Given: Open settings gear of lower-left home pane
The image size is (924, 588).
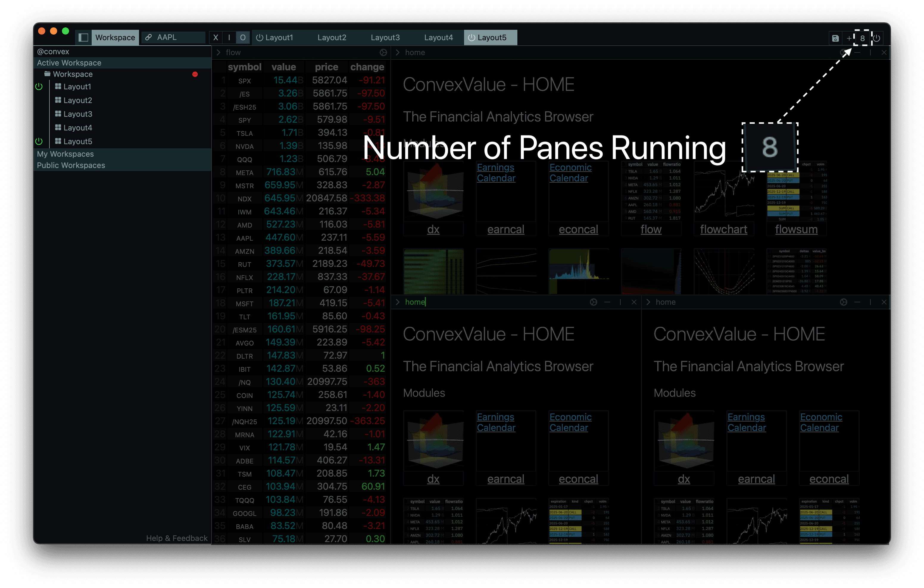Looking at the screenshot, I should (593, 302).
